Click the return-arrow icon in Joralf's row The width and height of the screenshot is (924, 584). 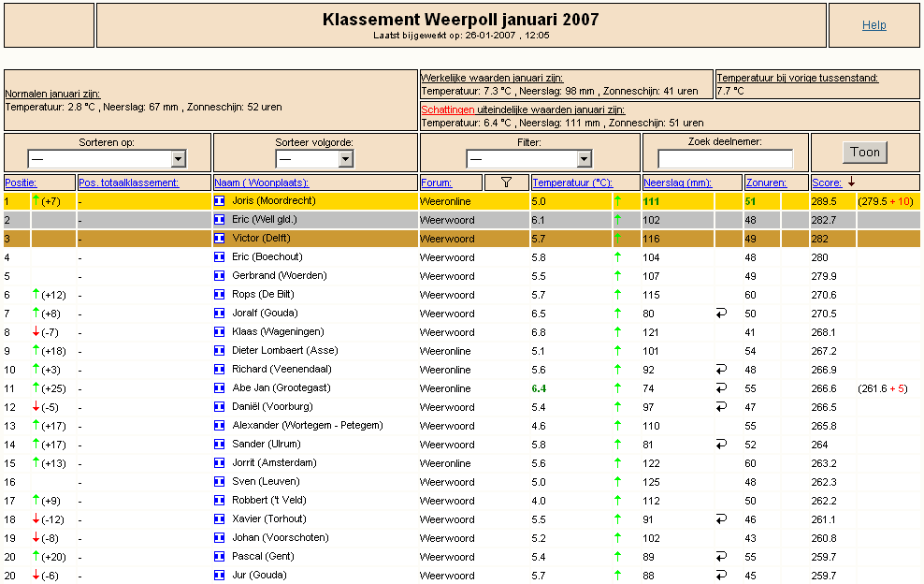click(721, 314)
